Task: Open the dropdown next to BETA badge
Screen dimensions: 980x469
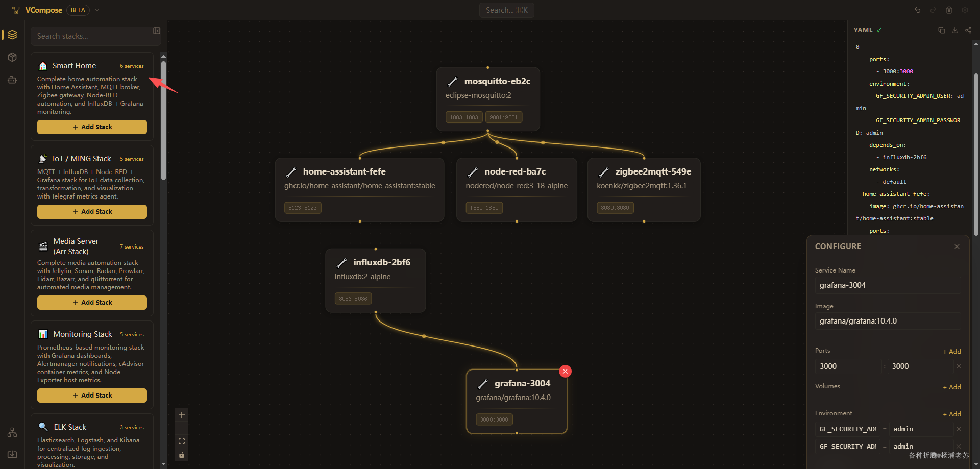Action: point(97,10)
